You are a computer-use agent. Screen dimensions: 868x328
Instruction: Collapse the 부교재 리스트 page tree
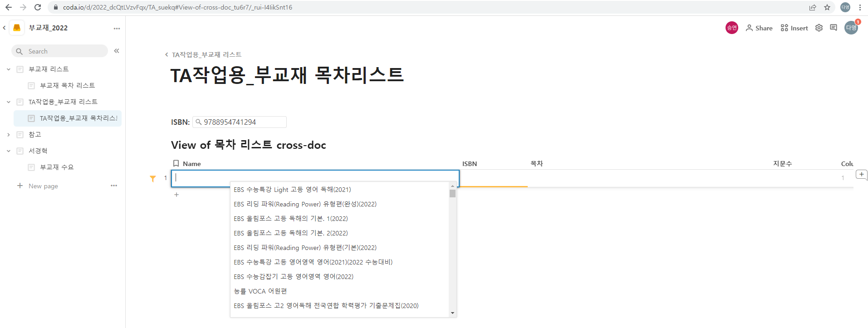pos(9,69)
